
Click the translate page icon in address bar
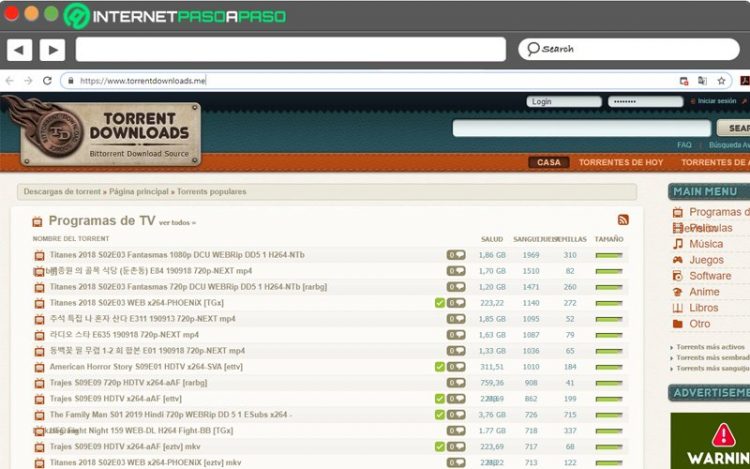[702, 81]
